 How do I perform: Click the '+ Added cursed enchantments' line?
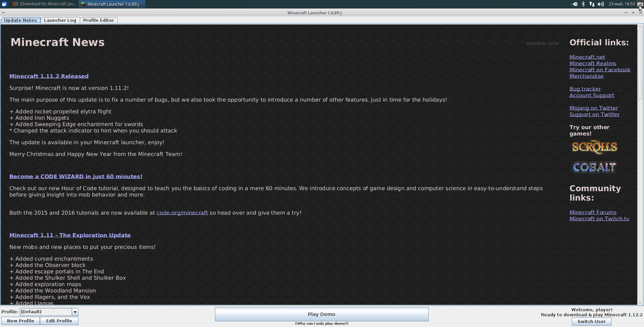click(51, 259)
